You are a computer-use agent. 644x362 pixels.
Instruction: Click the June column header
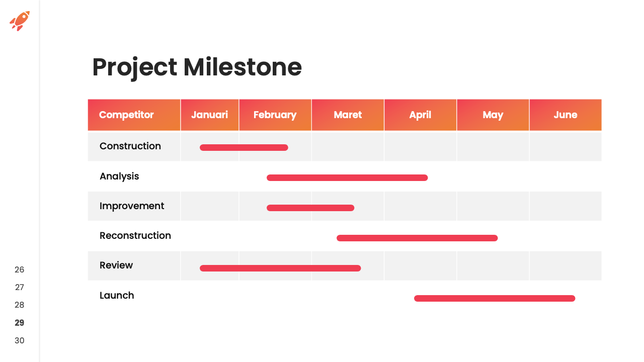click(565, 115)
